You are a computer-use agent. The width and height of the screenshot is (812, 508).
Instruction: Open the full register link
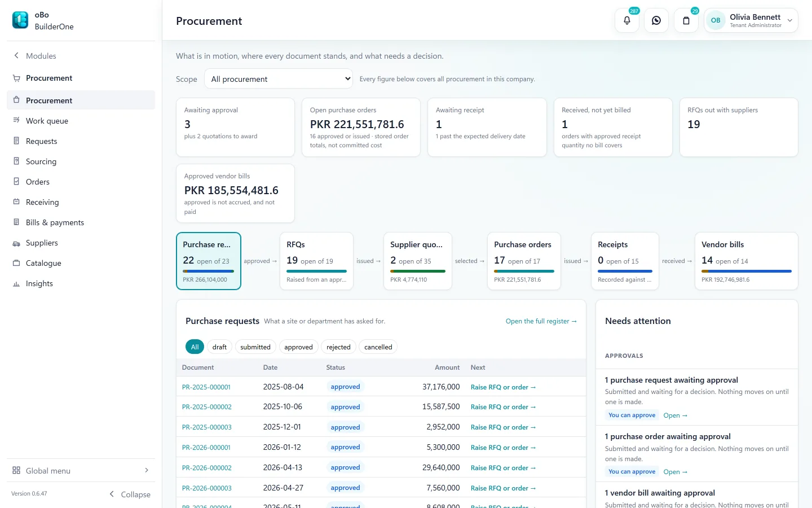541,321
